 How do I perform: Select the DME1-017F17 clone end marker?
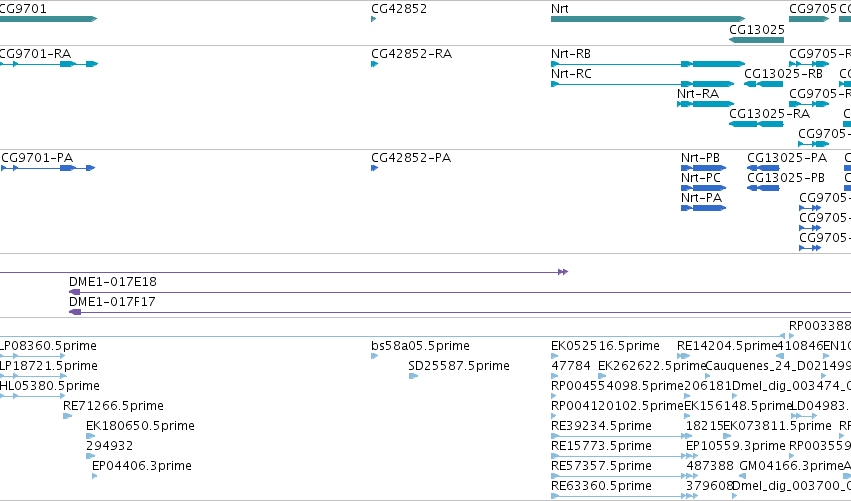(75, 312)
